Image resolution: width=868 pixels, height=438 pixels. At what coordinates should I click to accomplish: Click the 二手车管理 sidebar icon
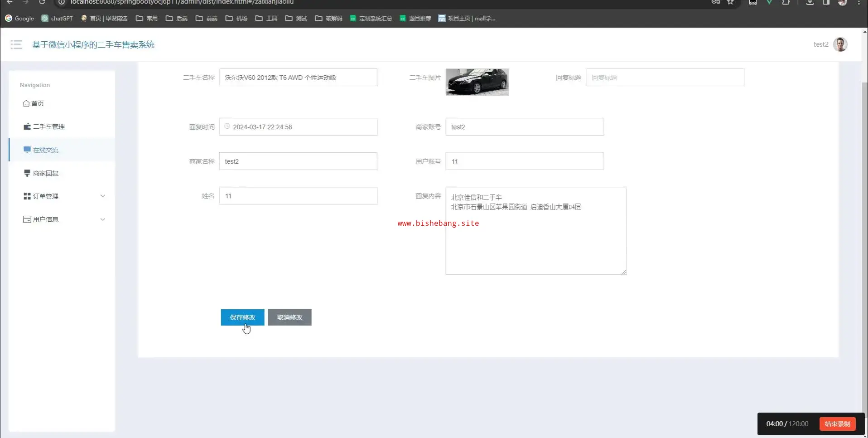pos(27,127)
